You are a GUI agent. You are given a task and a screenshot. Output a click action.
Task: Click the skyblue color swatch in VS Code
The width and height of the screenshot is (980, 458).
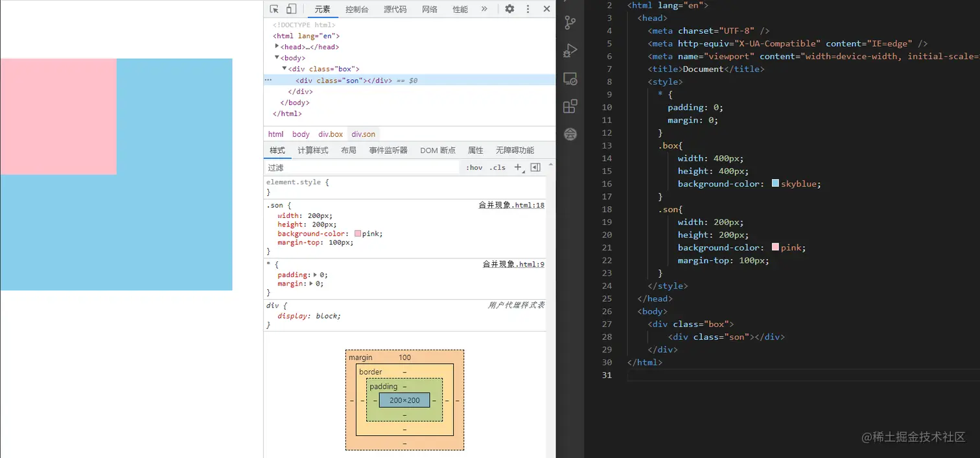[775, 184]
